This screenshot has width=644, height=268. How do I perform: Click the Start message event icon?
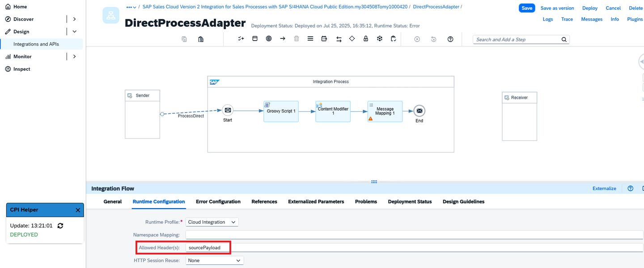pos(228,110)
